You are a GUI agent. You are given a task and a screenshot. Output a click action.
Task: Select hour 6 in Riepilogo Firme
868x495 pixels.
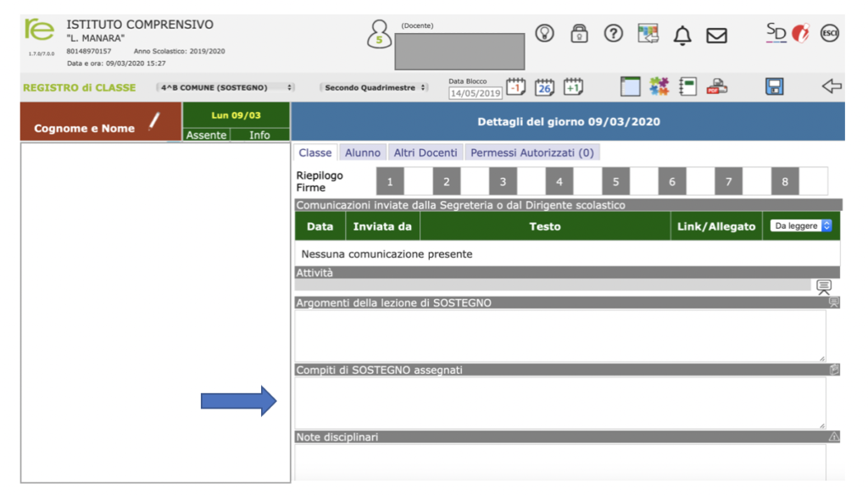(672, 181)
